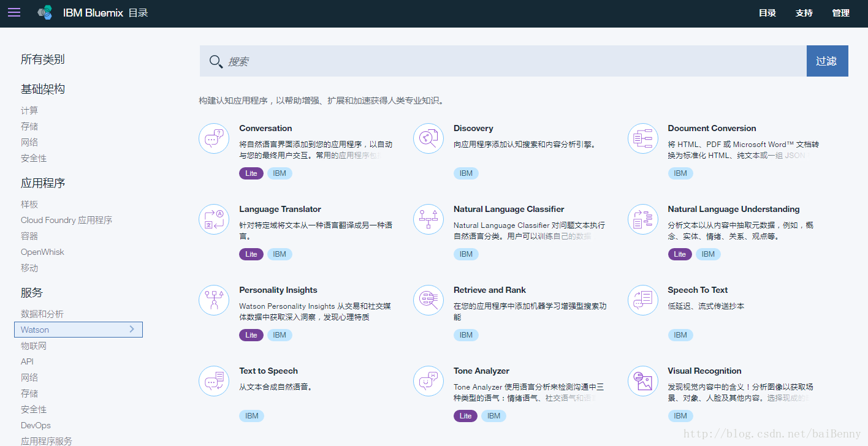
Task: Open the Tone Analyzer service icon
Action: tap(428, 381)
